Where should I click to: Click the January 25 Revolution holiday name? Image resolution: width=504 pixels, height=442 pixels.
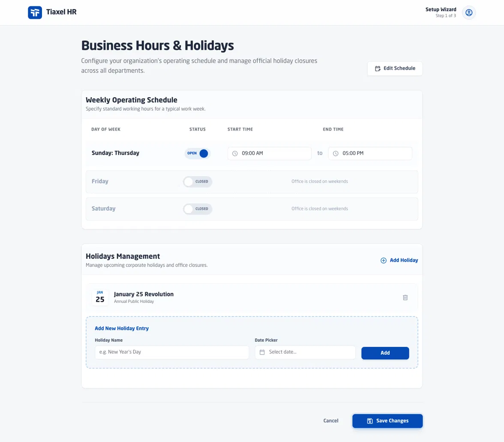144,294
